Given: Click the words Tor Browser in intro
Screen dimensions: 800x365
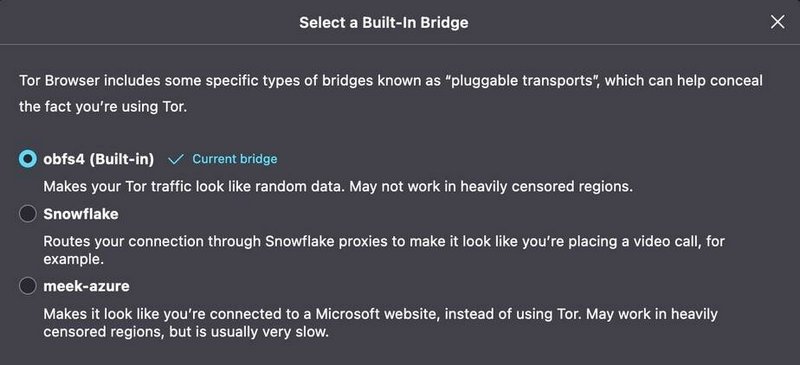Looking at the screenshot, I should point(50,81).
